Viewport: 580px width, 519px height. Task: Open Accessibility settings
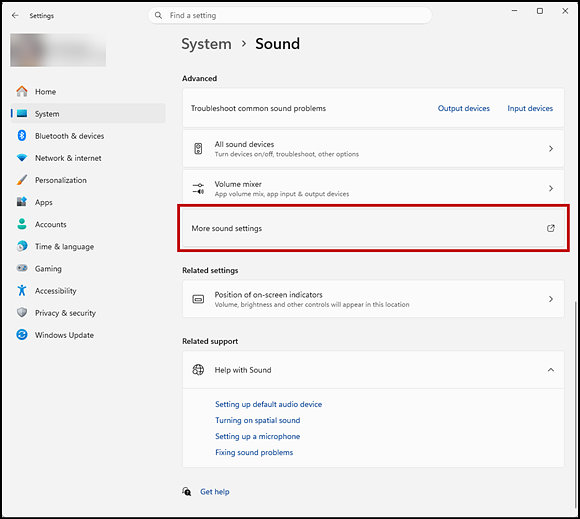point(88,290)
